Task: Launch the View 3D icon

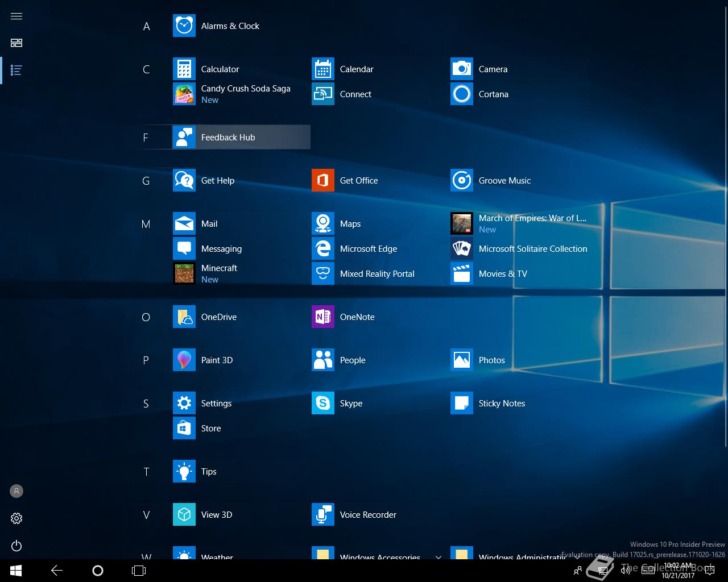Action: coord(184,515)
